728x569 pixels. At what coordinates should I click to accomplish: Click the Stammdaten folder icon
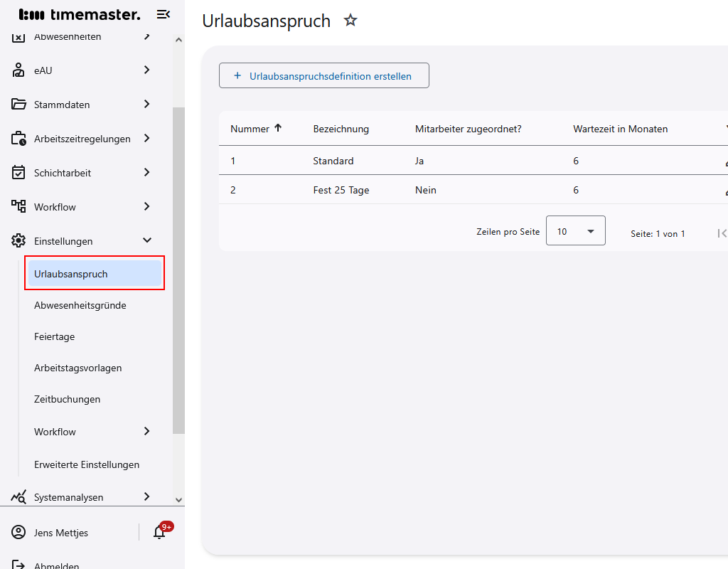(18, 105)
